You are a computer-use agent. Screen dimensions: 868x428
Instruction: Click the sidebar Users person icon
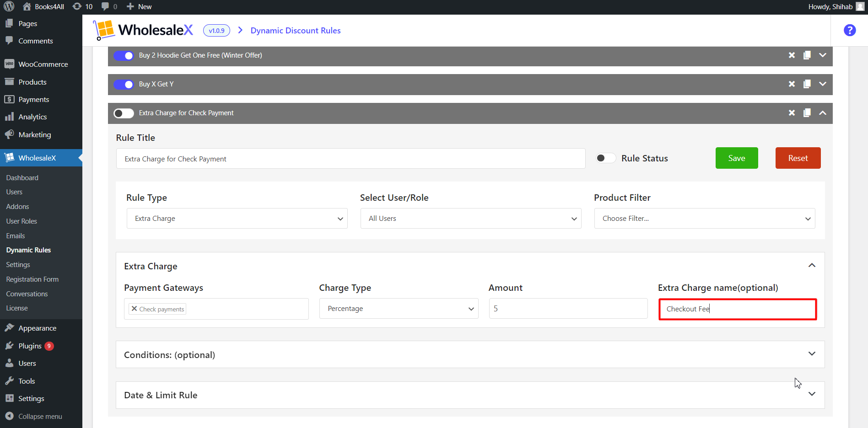click(9, 363)
